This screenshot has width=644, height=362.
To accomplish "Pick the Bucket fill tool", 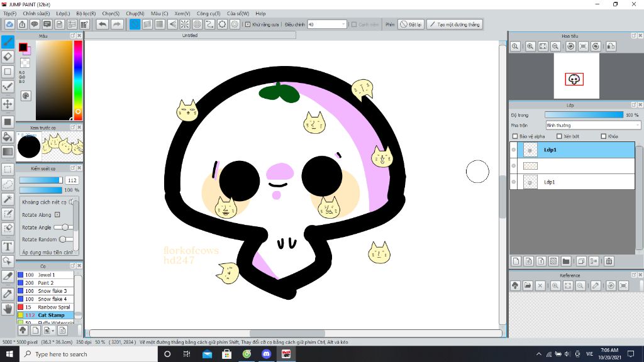I will (8, 136).
